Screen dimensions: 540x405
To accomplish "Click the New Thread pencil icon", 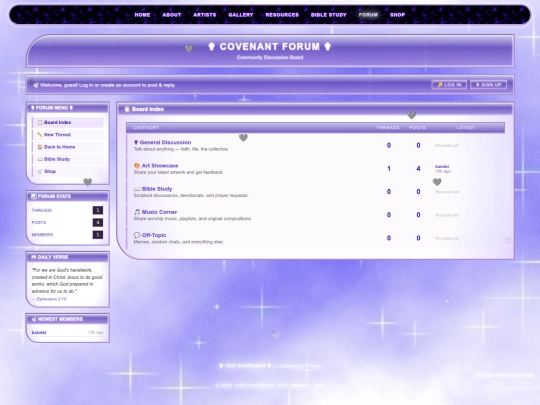I will [40, 135].
